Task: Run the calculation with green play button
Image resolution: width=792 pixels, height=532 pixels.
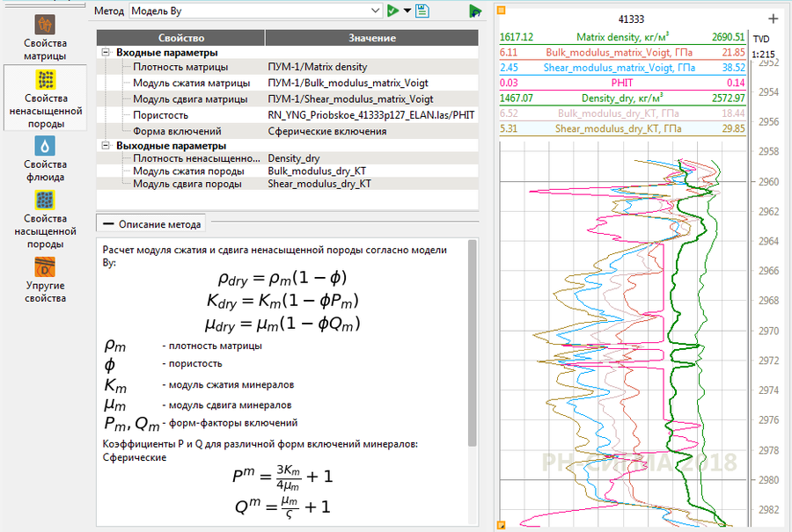Action: [x=392, y=11]
